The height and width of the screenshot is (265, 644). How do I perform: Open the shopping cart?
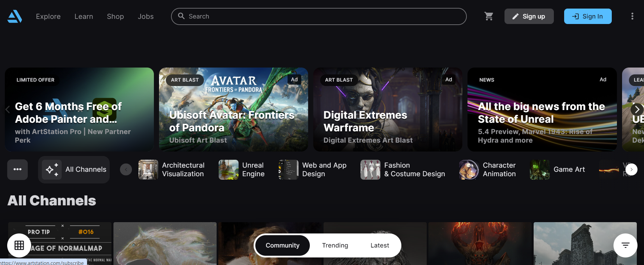coord(489,16)
